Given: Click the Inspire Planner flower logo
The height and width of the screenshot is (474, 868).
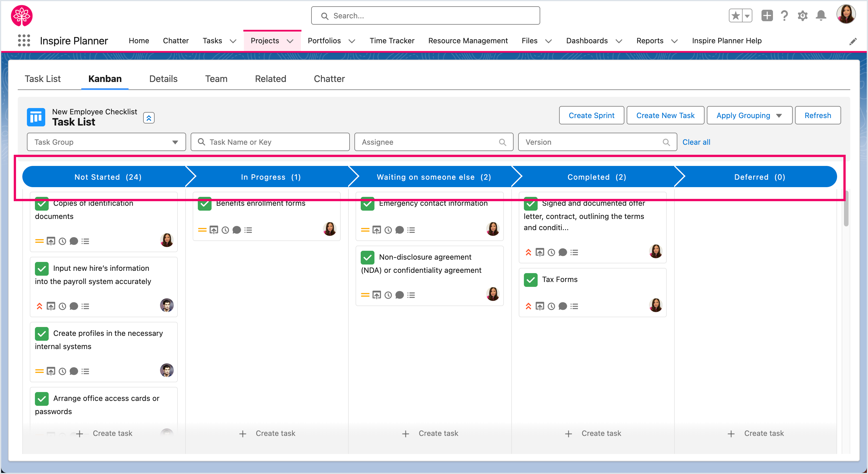Looking at the screenshot, I should point(22,15).
